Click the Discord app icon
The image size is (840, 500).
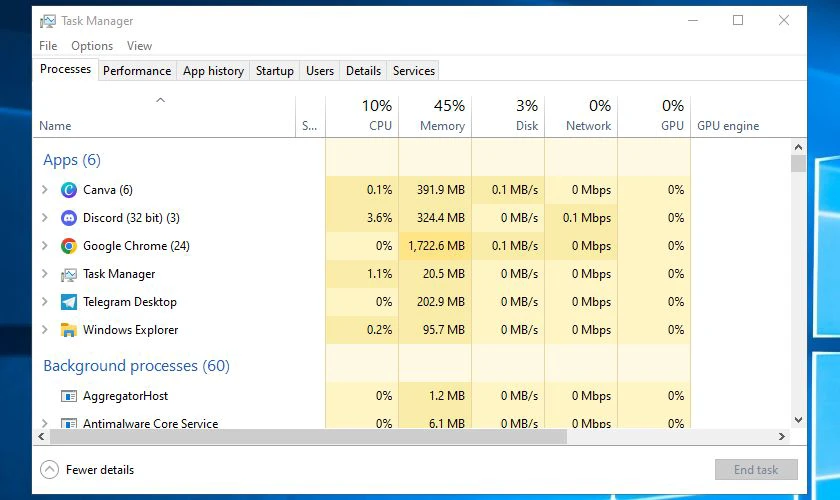coord(69,218)
